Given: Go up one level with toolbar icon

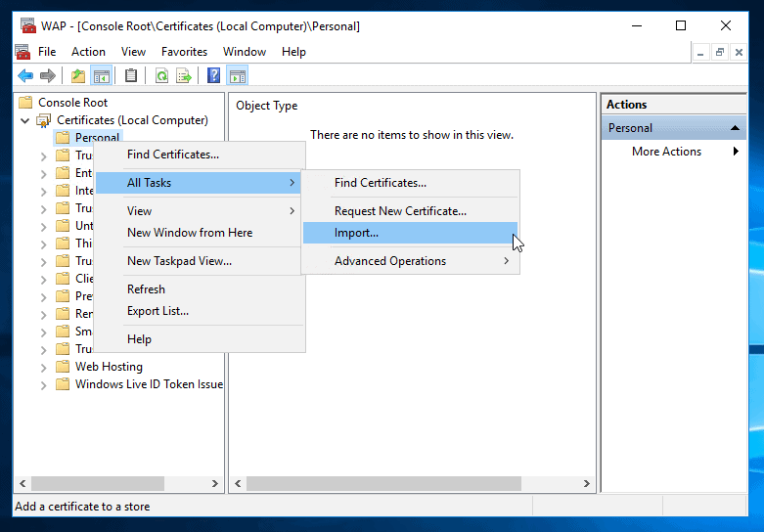Looking at the screenshot, I should (78, 76).
